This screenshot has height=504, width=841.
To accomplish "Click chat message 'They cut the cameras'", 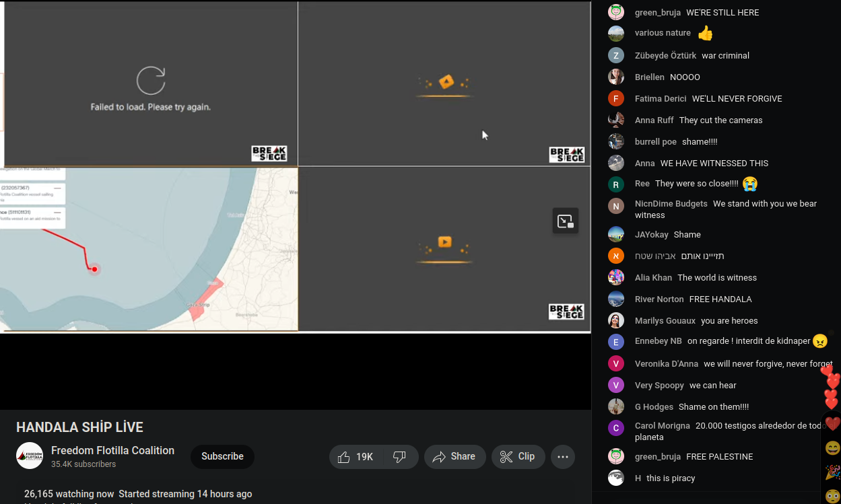I will [721, 120].
